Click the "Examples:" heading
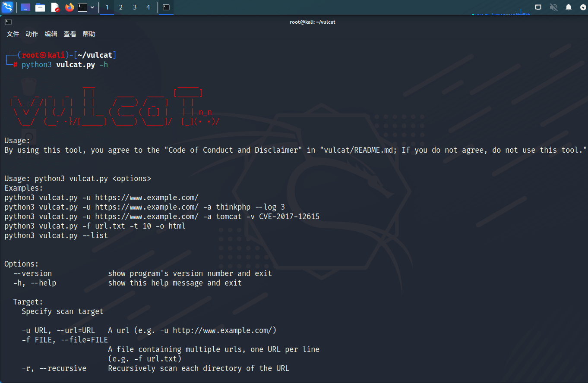This screenshot has width=588, height=383. point(24,188)
